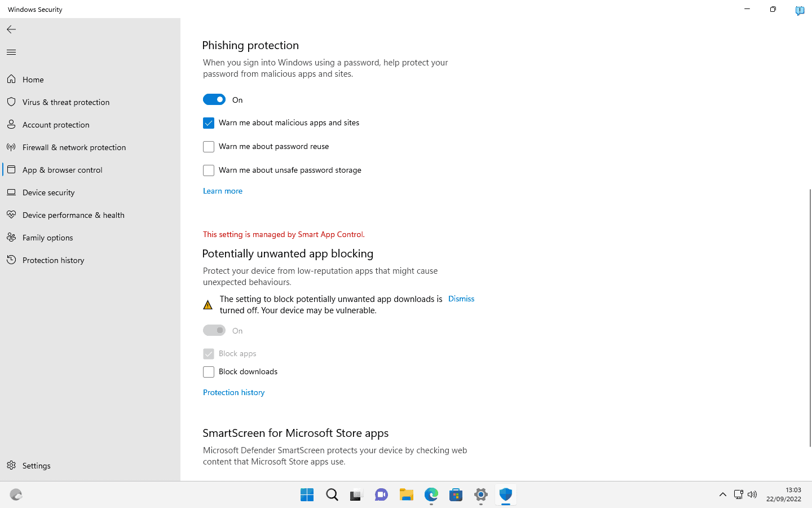Click the Device security laptop icon
812x508 pixels.
click(11, 192)
